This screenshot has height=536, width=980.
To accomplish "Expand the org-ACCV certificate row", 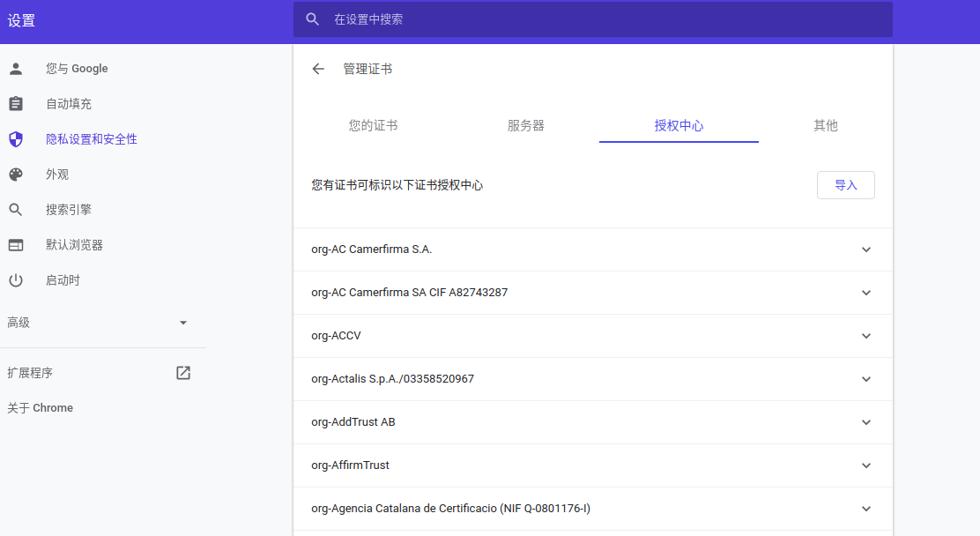I will point(866,336).
